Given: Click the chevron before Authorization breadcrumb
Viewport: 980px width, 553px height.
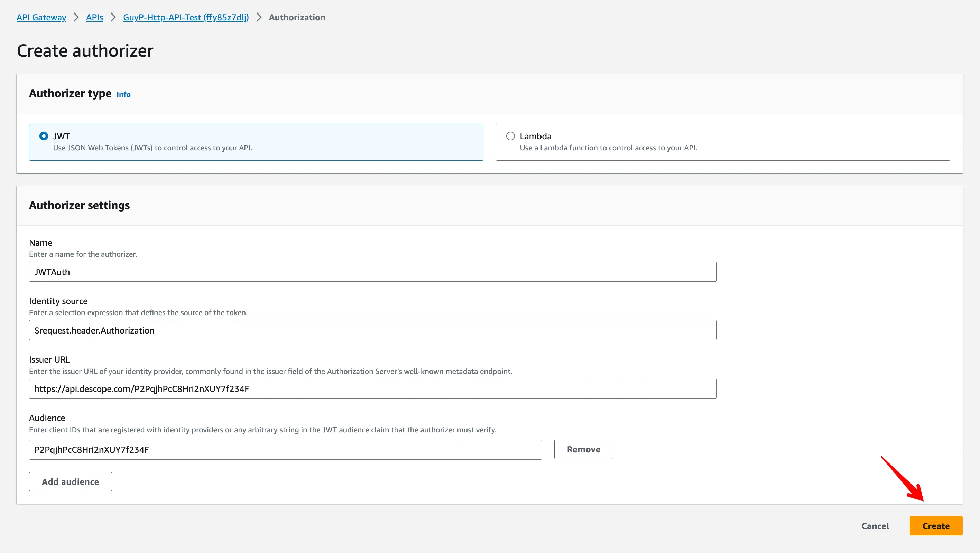Looking at the screenshot, I should [259, 18].
